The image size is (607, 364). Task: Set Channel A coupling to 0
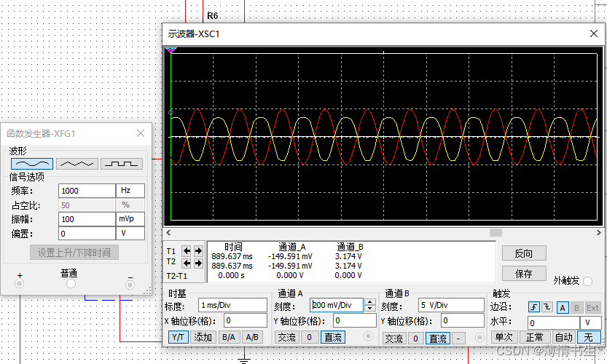[x=309, y=337]
